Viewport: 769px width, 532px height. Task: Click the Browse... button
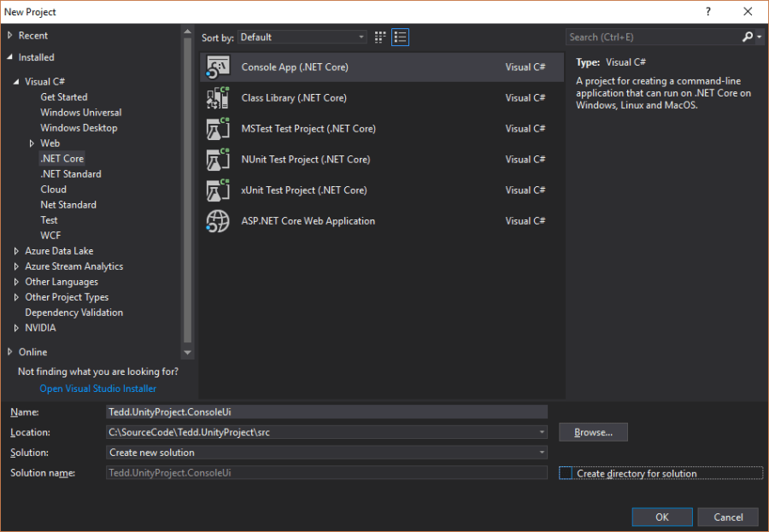pyautogui.click(x=594, y=432)
